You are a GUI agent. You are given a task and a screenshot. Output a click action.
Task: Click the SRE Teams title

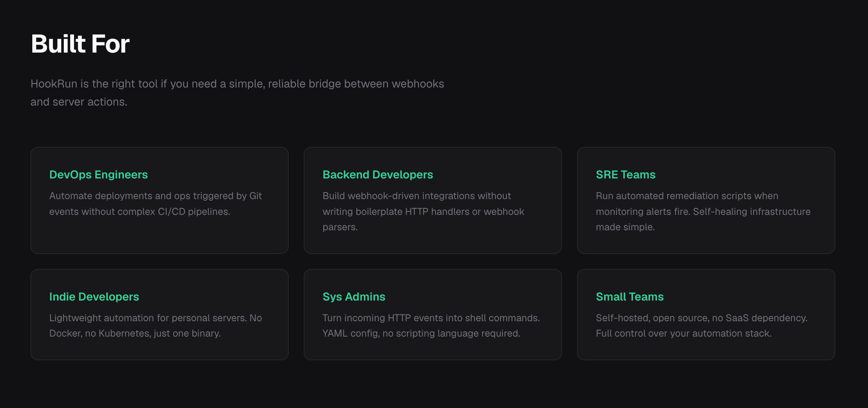pos(625,175)
